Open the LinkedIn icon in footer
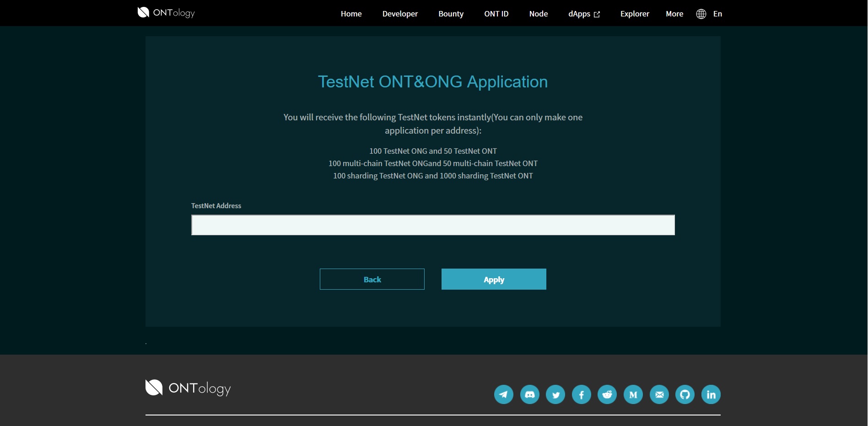This screenshot has height=426, width=868. (711, 394)
